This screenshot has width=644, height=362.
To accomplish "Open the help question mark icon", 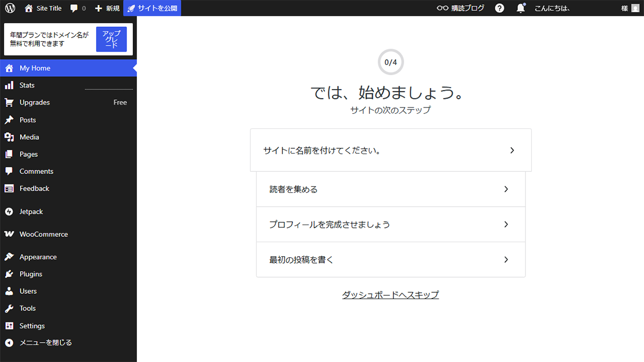I will point(500,8).
